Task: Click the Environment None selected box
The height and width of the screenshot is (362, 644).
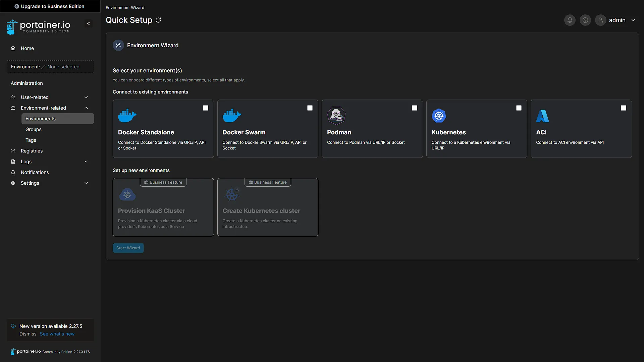Action: pyautogui.click(x=50, y=67)
